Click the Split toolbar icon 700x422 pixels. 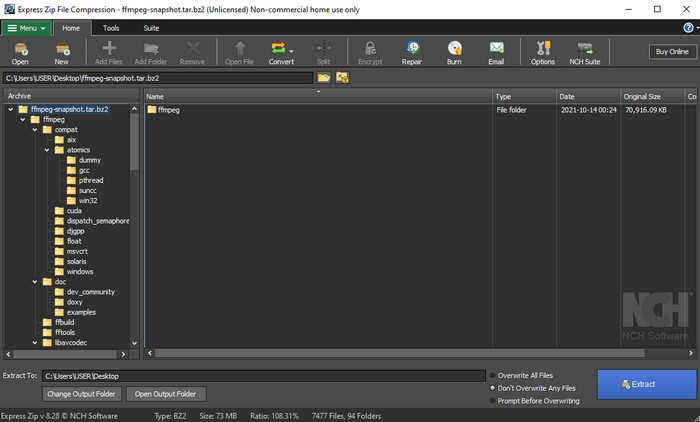click(x=324, y=53)
